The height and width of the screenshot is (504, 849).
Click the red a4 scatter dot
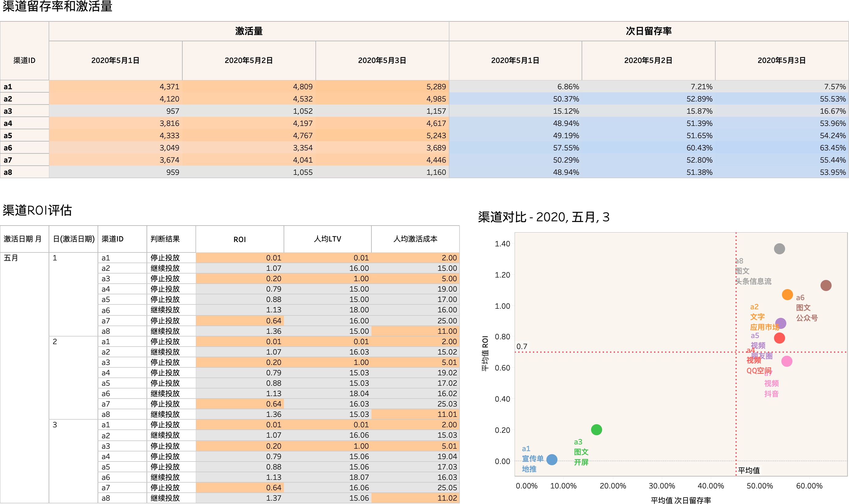(779, 338)
